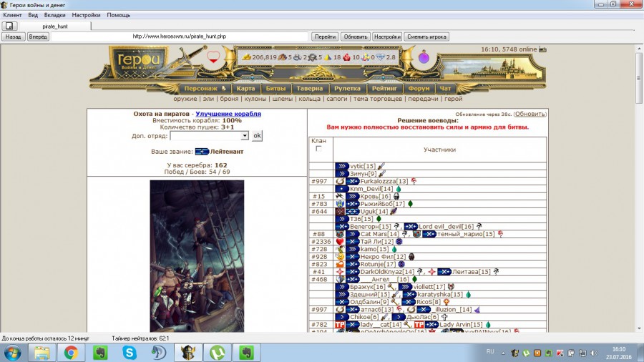Open the Вид menu

point(33,15)
